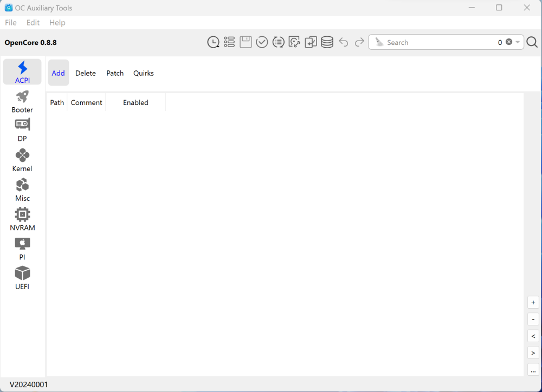Expand the search history dropdown arrow

(x=518, y=42)
